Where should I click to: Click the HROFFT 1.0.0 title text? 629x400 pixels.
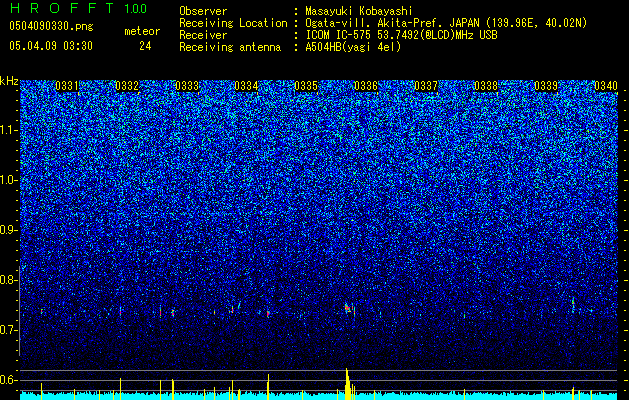[79, 8]
